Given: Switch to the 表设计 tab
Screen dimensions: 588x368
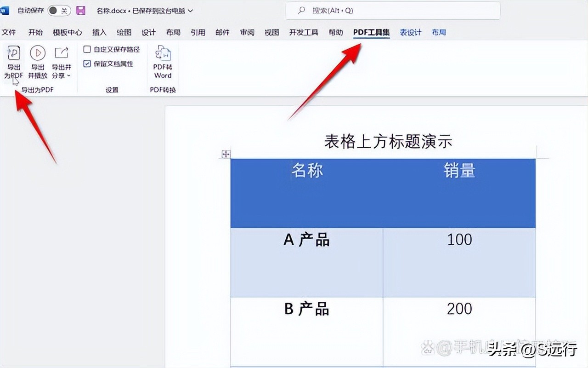Looking at the screenshot, I should tap(409, 32).
